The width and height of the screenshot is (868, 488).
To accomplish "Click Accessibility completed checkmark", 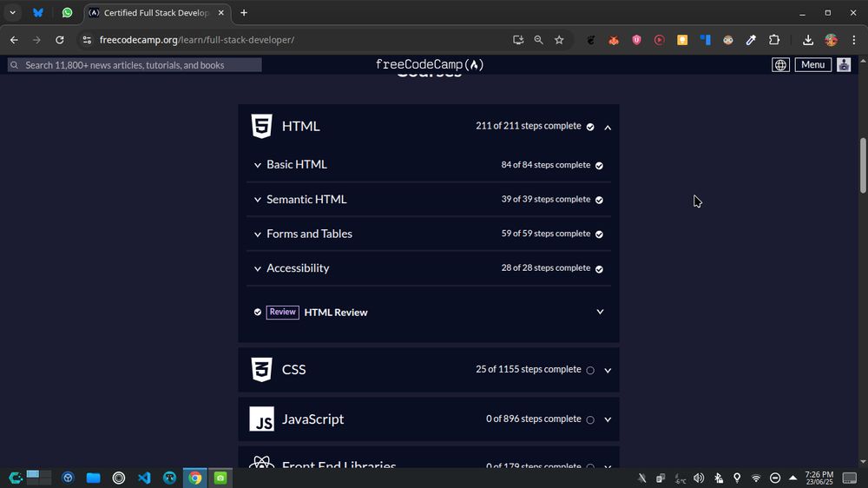I will coord(599,269).
